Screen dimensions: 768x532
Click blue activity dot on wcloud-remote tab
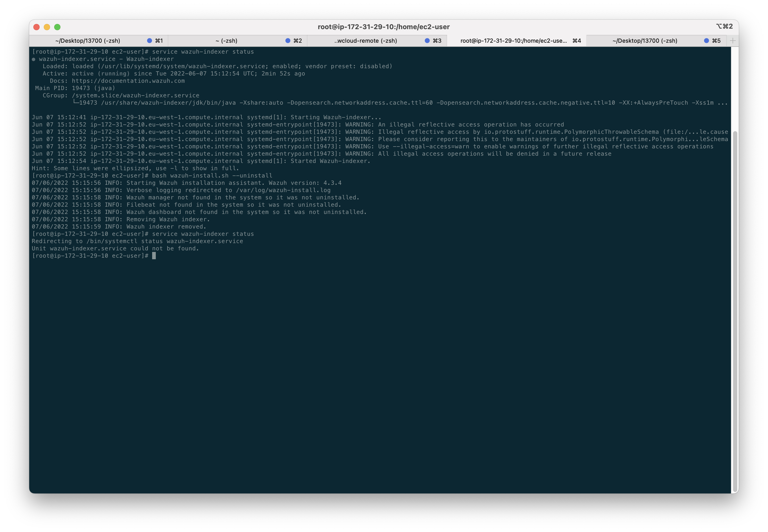[x=427, y=41]
